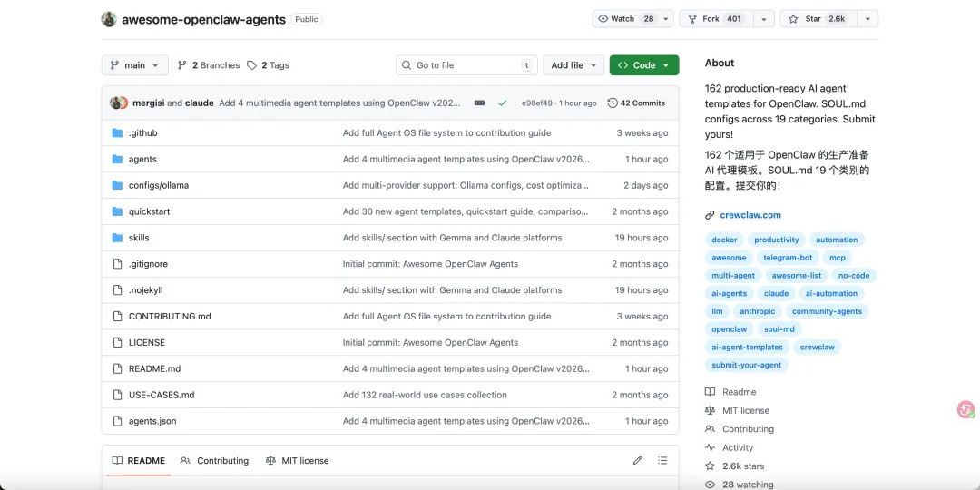980x490 pixels.
Task: Open the 2 Tags link
Action: [x=268, y=65]
